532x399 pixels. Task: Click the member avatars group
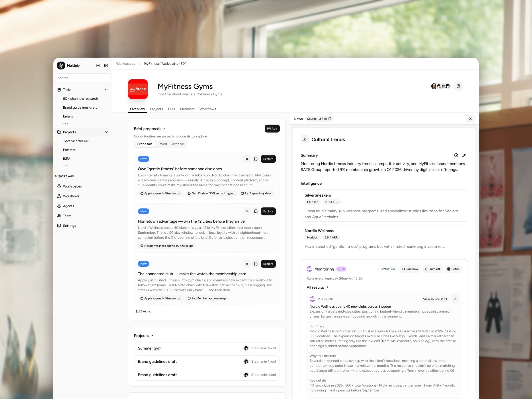coord(441,86)
